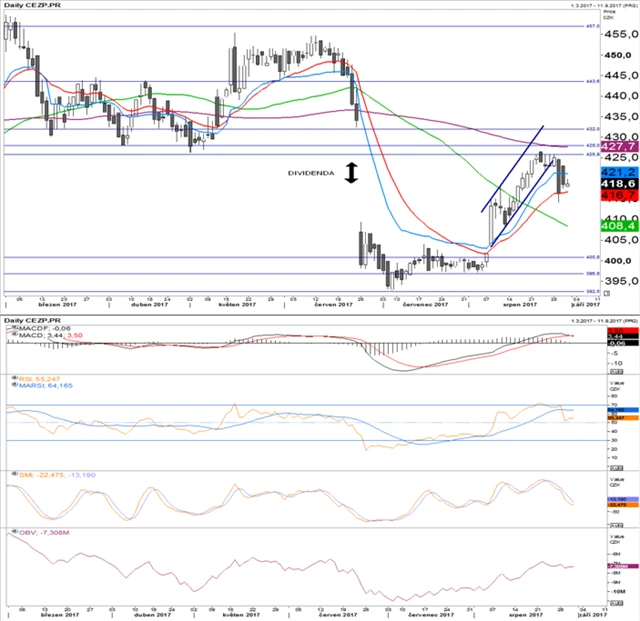Click the DIVIDENDA text annotation

coord(312,173)
